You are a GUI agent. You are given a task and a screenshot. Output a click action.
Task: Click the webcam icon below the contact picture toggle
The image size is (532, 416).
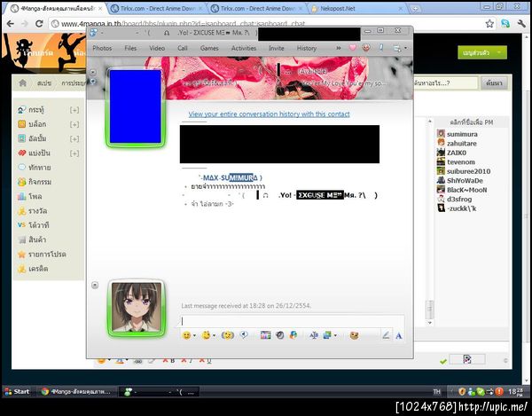pyautogui.click(x=92, y=82)
